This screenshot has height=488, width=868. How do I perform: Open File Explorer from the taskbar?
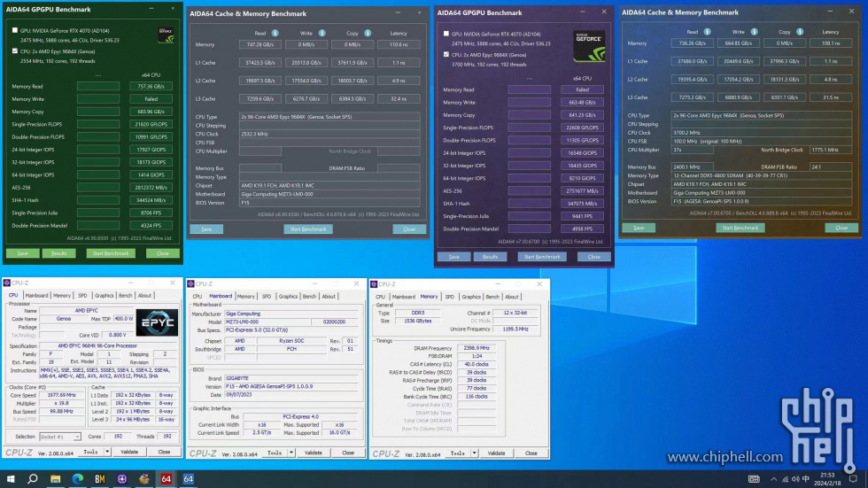point(55,478)
